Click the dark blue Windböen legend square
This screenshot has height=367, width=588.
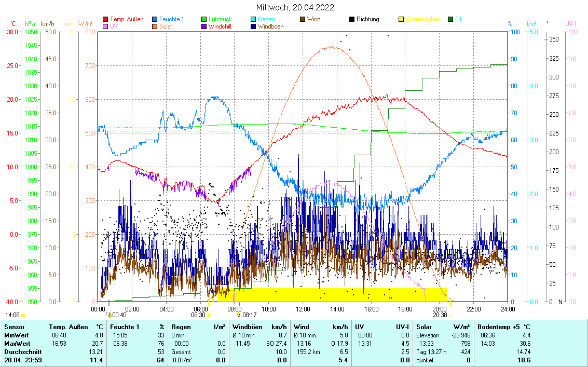pyautogui.click(x=254, y=26)
